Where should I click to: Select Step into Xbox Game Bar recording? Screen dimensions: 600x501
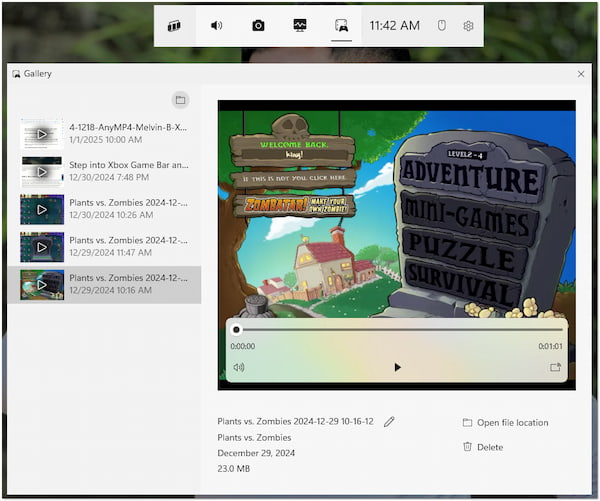coord(104,171)
